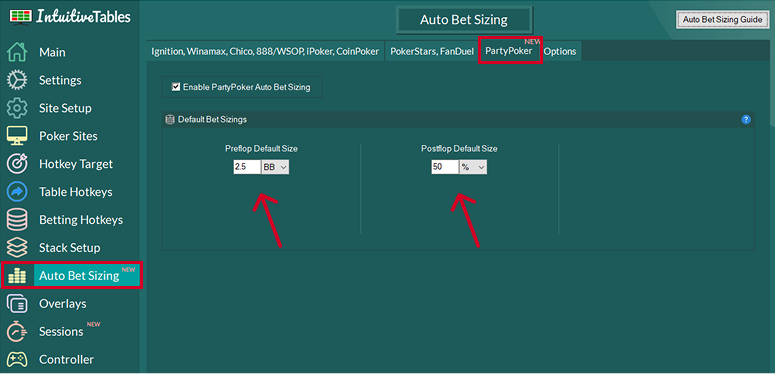
Task: Click the Main house icon
Action: coord(17,52)
